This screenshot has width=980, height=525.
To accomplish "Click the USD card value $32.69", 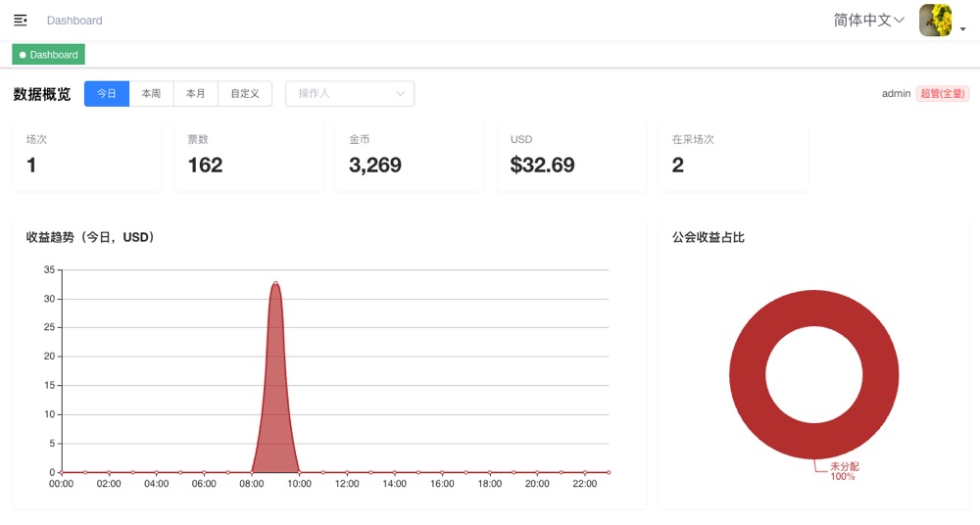I will click(x=543, y=165).
